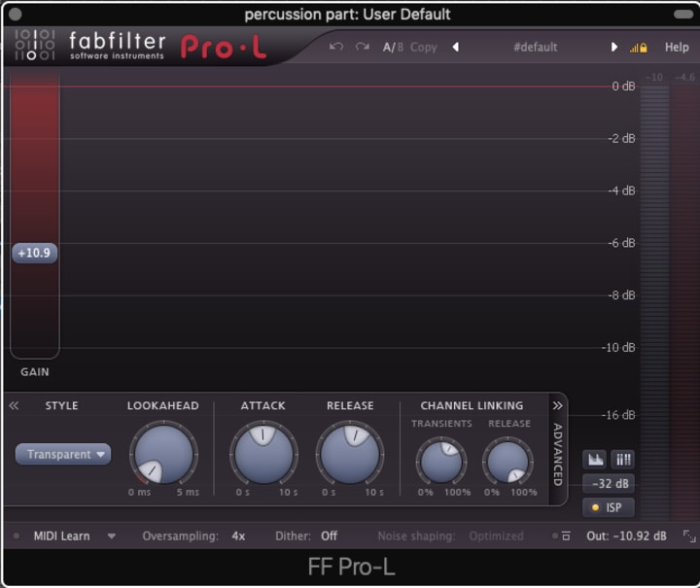The image size is (700, 588).
Task: Change the Dither Off setting
Action: click(329, 536)
